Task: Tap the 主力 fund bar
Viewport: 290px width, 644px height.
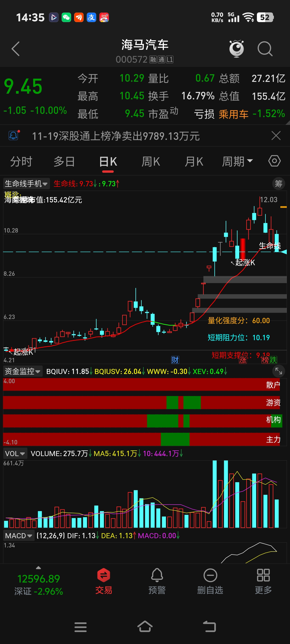Action: (141, 439)
